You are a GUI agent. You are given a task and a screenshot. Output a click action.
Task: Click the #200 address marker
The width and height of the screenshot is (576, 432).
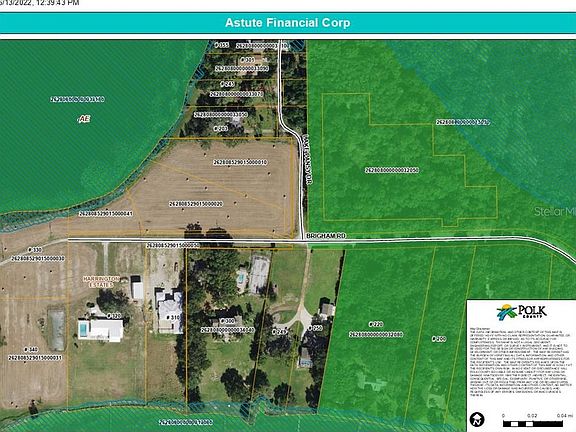(439, 339)
